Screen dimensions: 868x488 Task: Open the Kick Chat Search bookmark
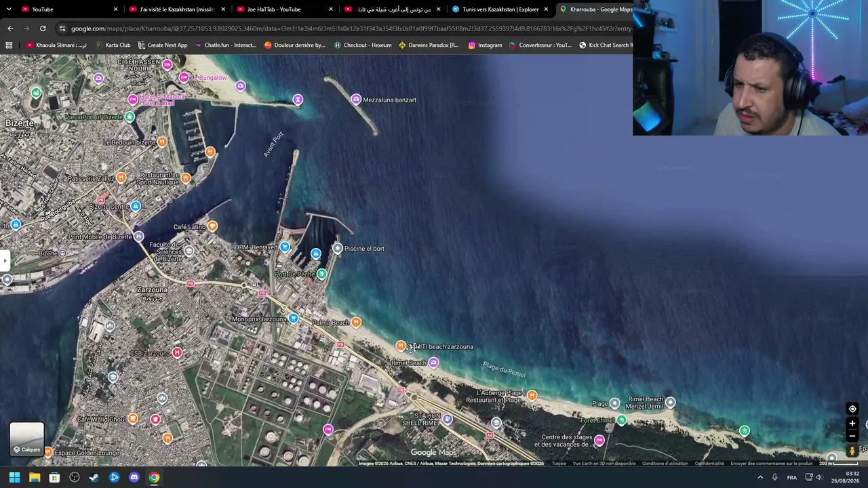(x=606, y=45)
